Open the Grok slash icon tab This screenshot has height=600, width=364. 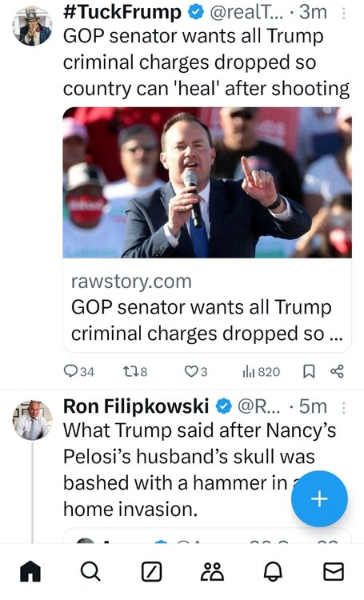point(151,572)
